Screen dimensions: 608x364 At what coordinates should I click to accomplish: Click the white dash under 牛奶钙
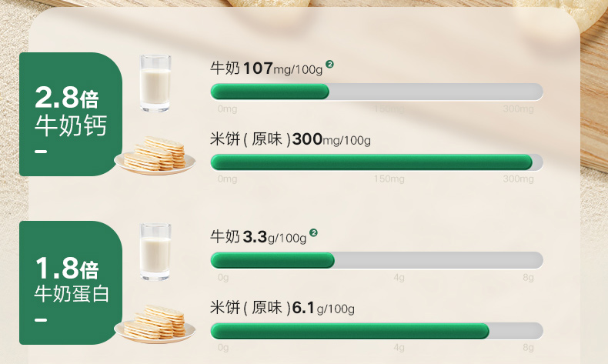point(42,152)
